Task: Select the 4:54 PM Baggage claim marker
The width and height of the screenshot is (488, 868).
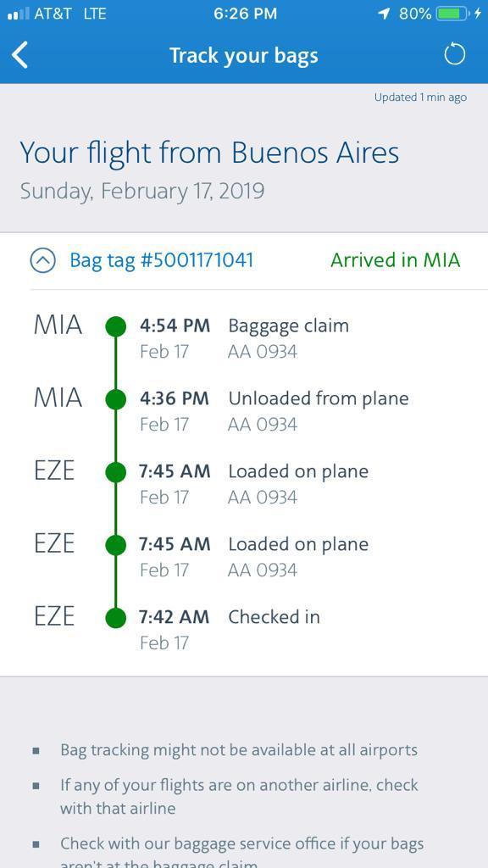Action: pyautogui.click(x=115, y=326)
